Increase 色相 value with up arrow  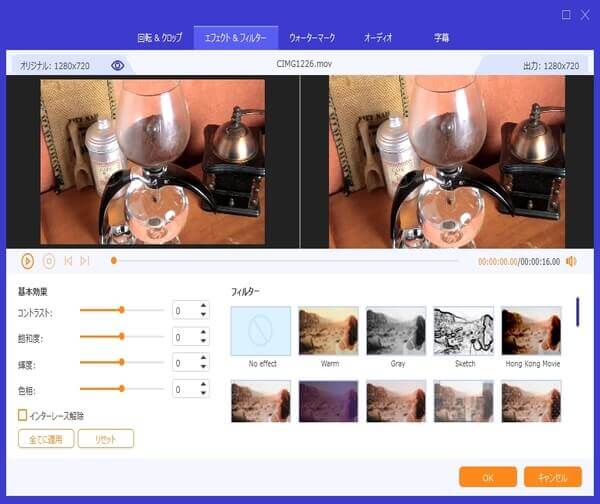pyautogui.click(x=204, y=383)
